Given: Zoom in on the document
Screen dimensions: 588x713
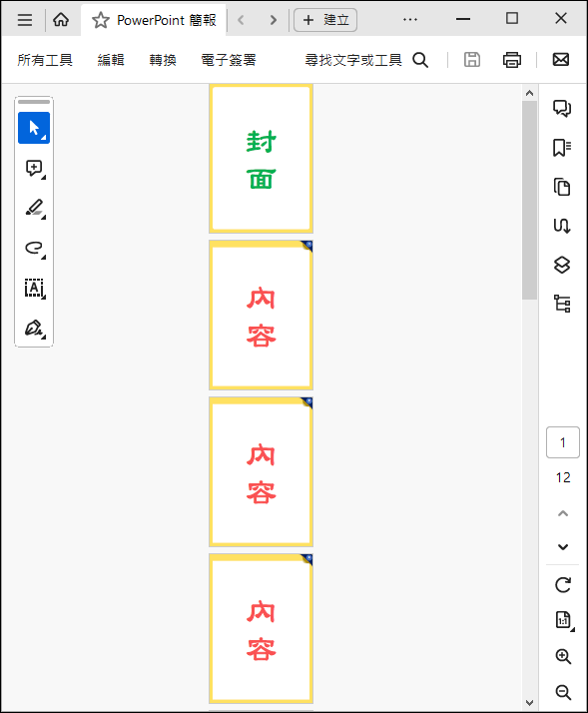Looking at the screenshot, I should click(x=563, y=656).
